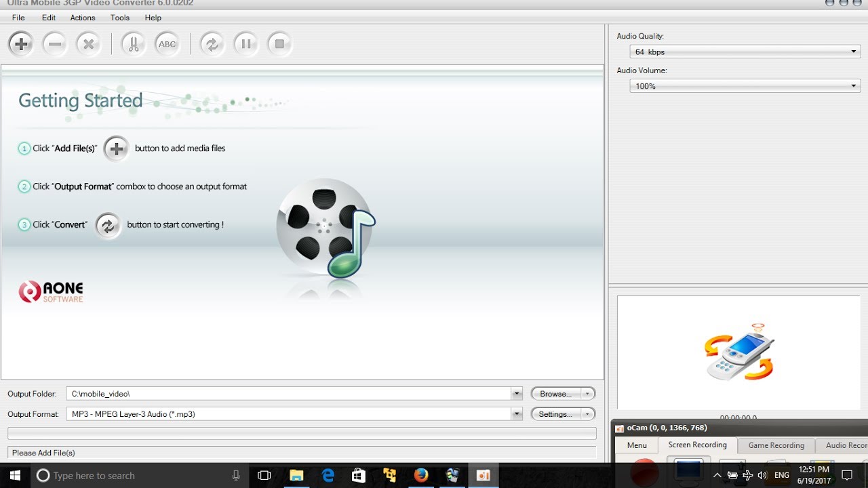Click the arrow beside the Browse button
Viewport: 868px width, 488px height.
pyautogui.click(x=588, y=394)
